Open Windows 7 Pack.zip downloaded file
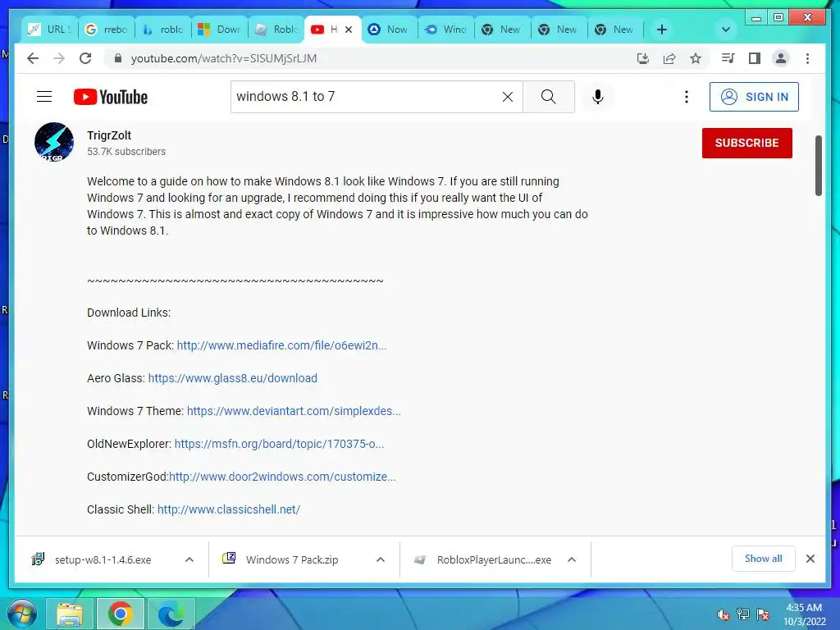Viewport: 840px width, 630px height. (292, 559)
